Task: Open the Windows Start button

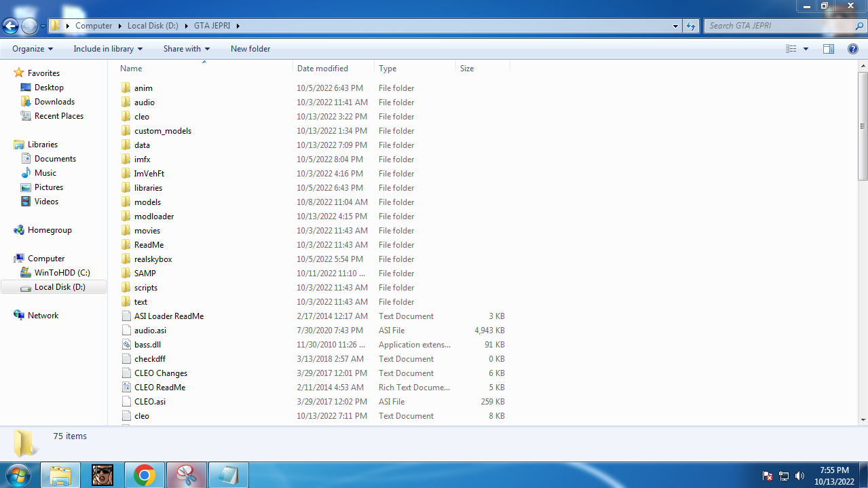Action: (17, 475)
